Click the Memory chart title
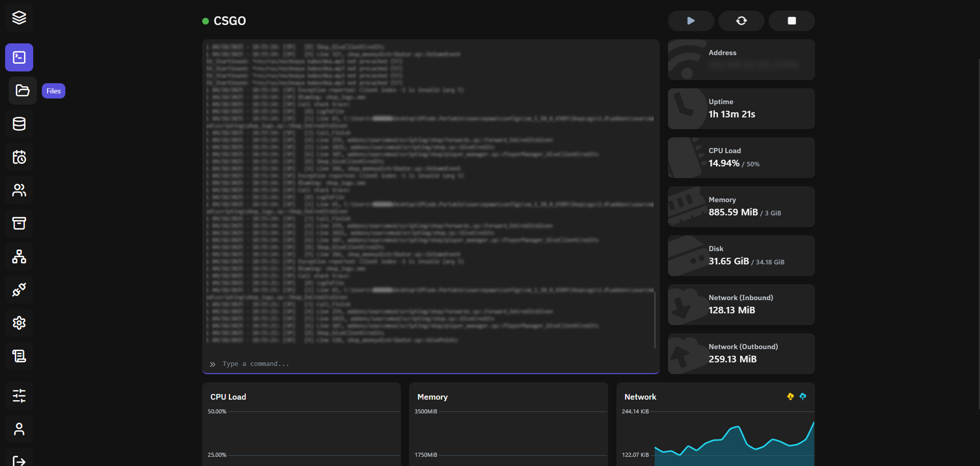The image size is (980, 466). coord(433,397)
